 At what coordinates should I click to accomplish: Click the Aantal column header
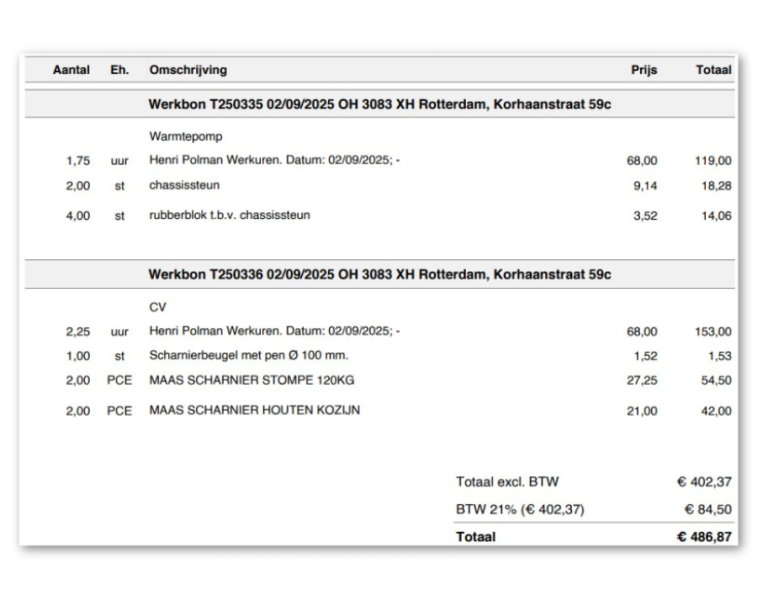[x=72, y=70]
